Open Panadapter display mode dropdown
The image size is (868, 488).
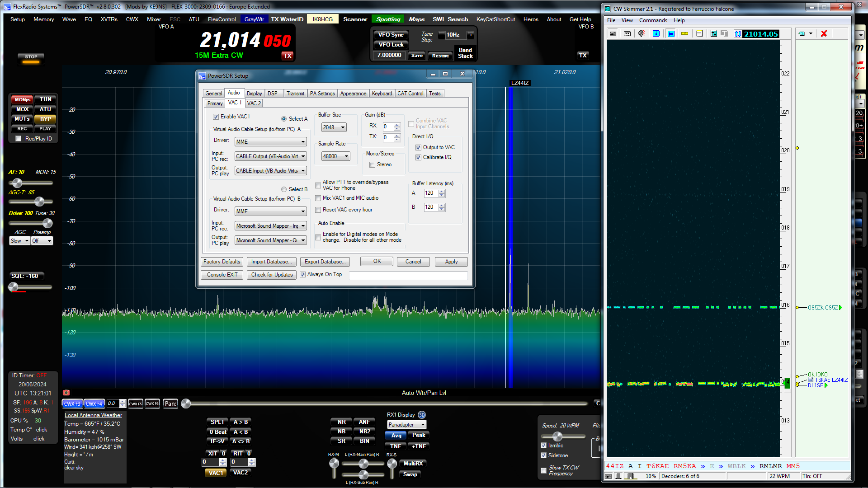tap(407, 425)
